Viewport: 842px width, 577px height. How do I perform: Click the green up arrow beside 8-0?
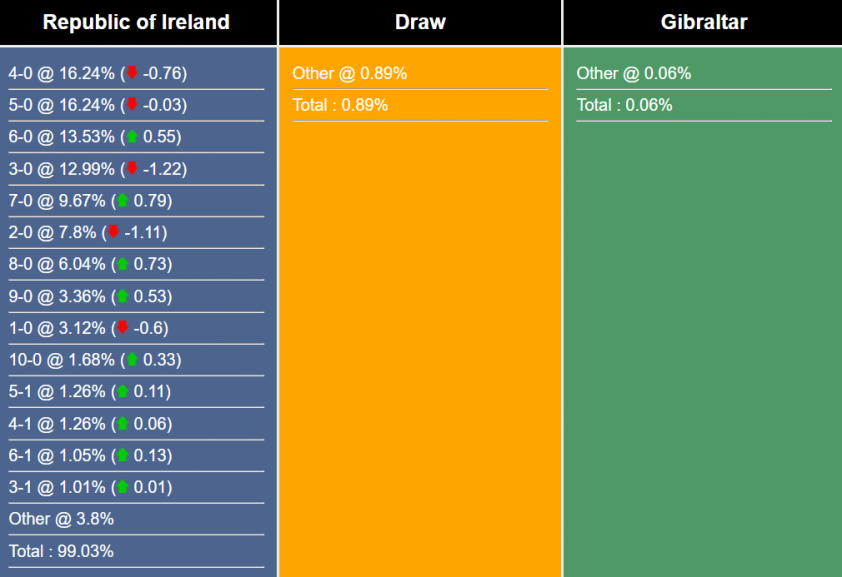[123, 265]
